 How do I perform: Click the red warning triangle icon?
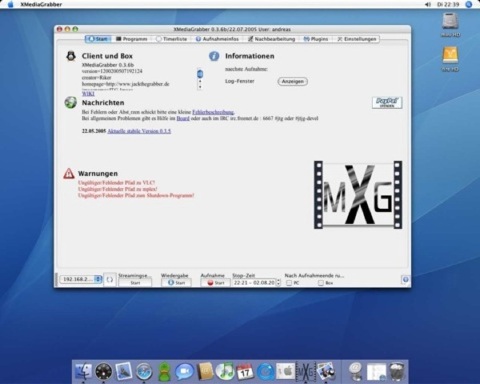(69, 173)
